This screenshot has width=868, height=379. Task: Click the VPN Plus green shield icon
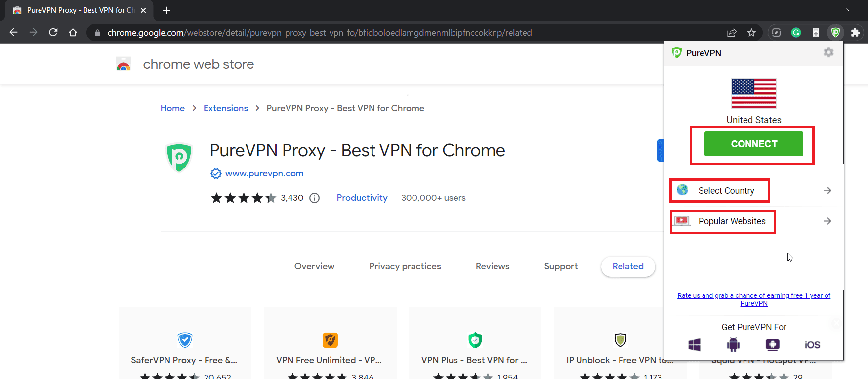coord(475,340)
